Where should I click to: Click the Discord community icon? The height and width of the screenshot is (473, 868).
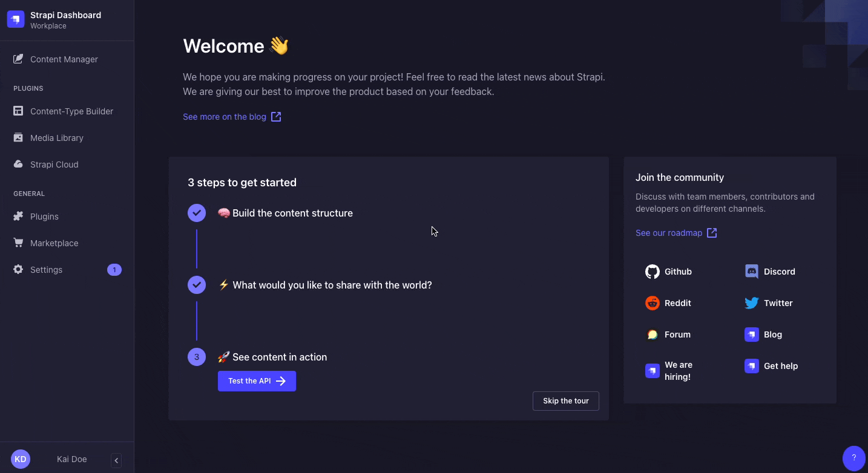[x=752, y=272]
